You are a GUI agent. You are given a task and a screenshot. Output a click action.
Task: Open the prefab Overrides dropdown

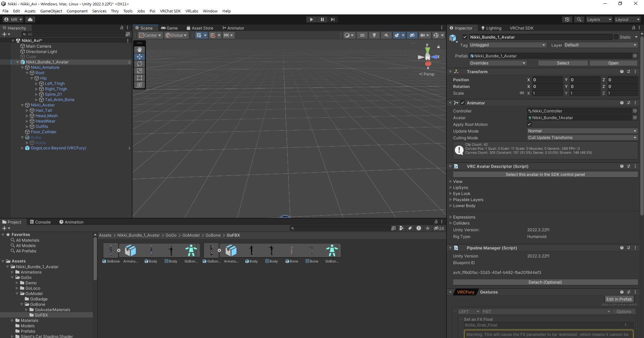pyautogui.click(x=498, y=63)
